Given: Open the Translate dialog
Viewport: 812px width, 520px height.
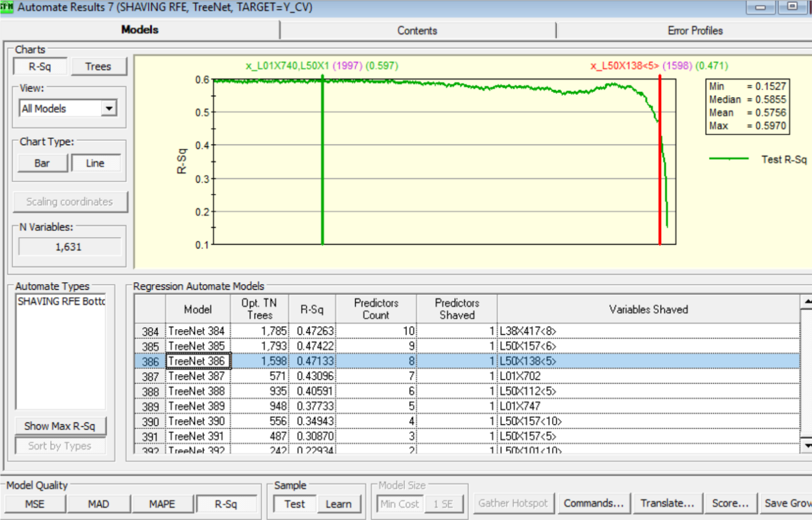Looking at the screenshot, I should point(668,503).
